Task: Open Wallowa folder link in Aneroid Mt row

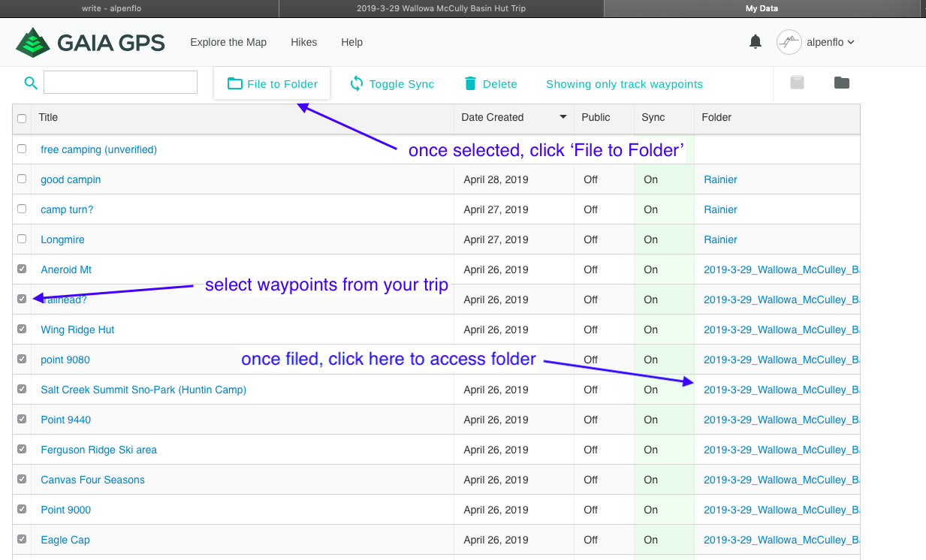Action: click(781, 269)
